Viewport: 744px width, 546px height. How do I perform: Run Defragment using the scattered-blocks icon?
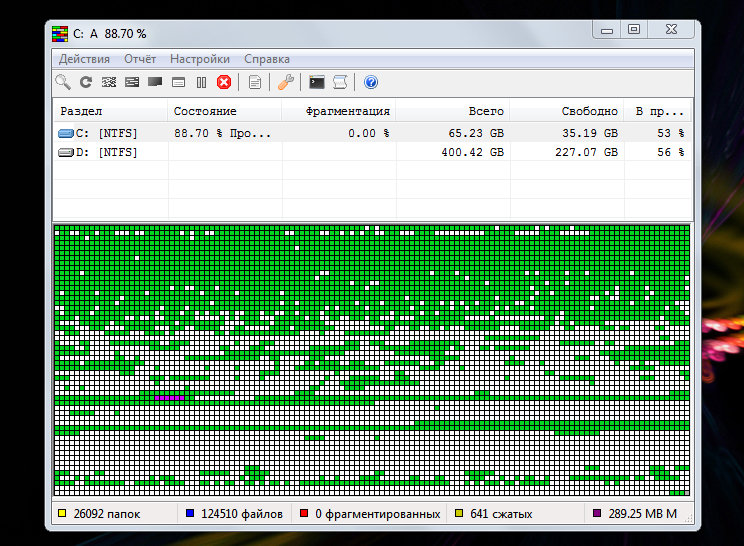[x=109, y=82]
